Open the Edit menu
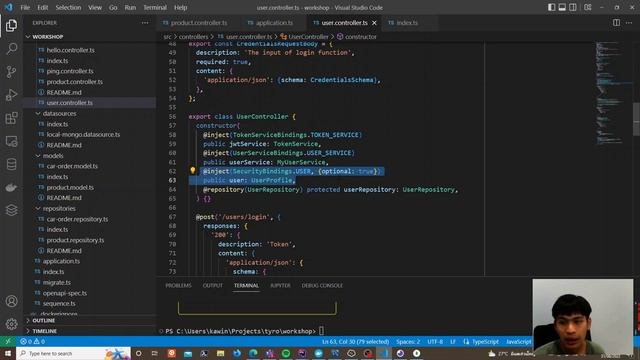Image resolution: width=640 pixels, height=360 pixels. click(x=42, y=7)
